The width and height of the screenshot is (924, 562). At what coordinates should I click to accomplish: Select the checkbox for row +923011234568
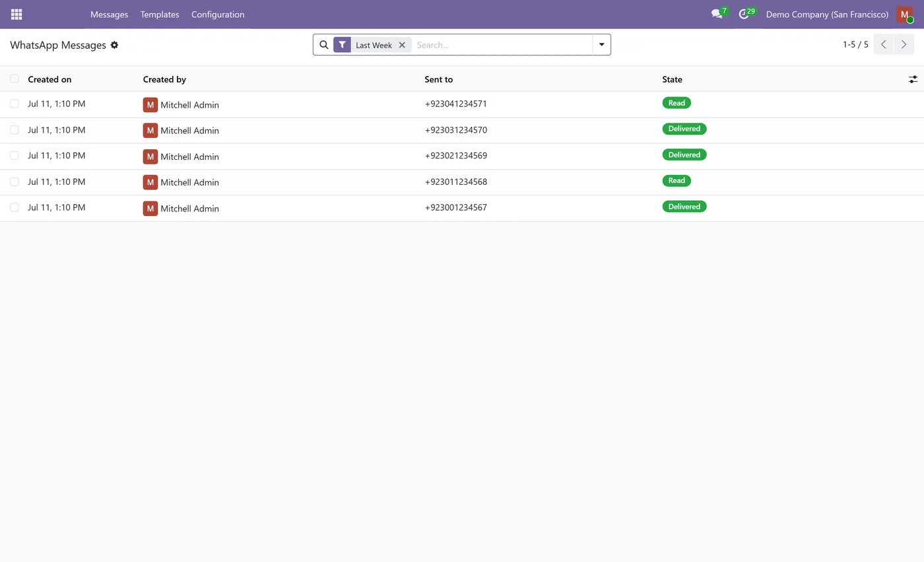coord(15,182)
